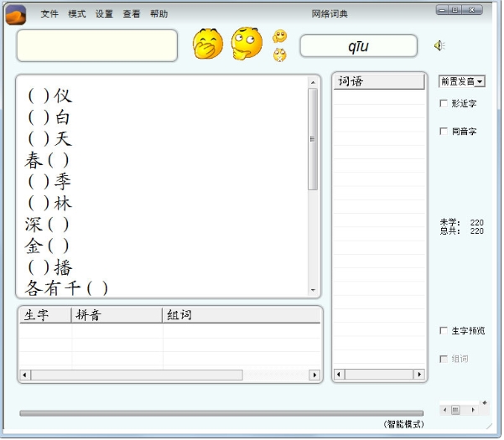Click the 未学: 220 counter

pyautogui.click(x=462, y=223)
